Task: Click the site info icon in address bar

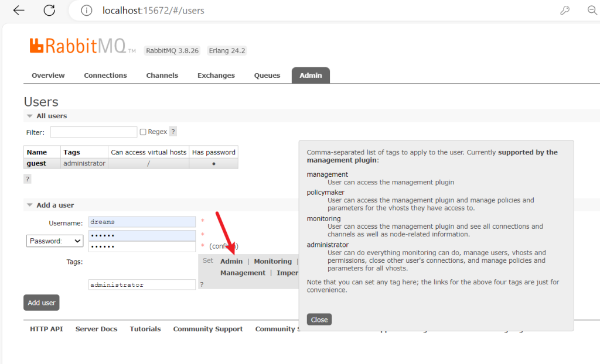Action: click(x=86, y=11)
